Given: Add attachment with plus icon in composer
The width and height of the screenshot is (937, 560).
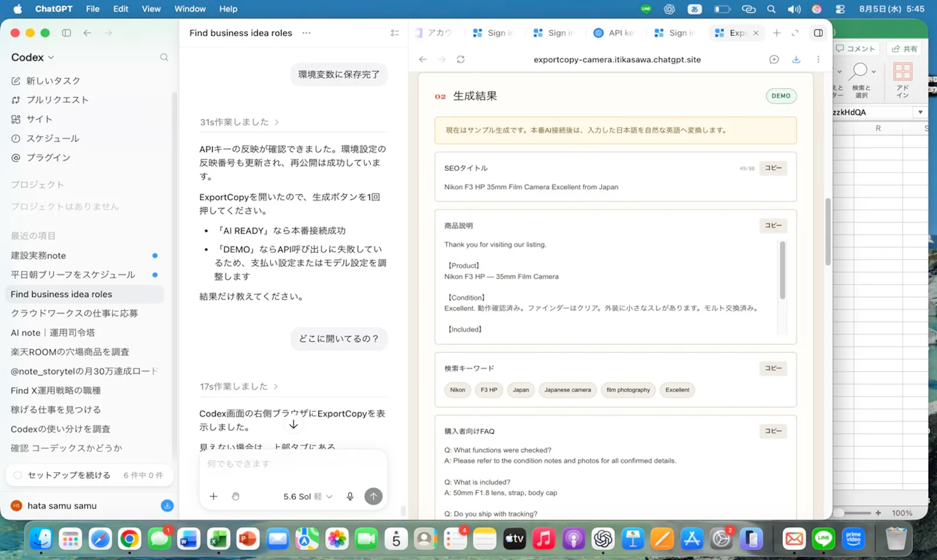Looking at the screenshot, I should tap(213, 496).
